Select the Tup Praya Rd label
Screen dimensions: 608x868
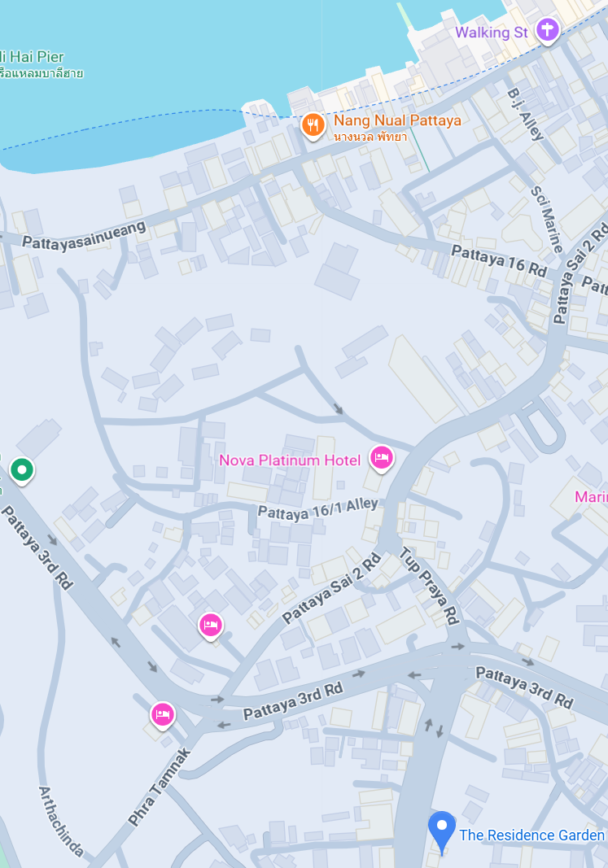430,586
